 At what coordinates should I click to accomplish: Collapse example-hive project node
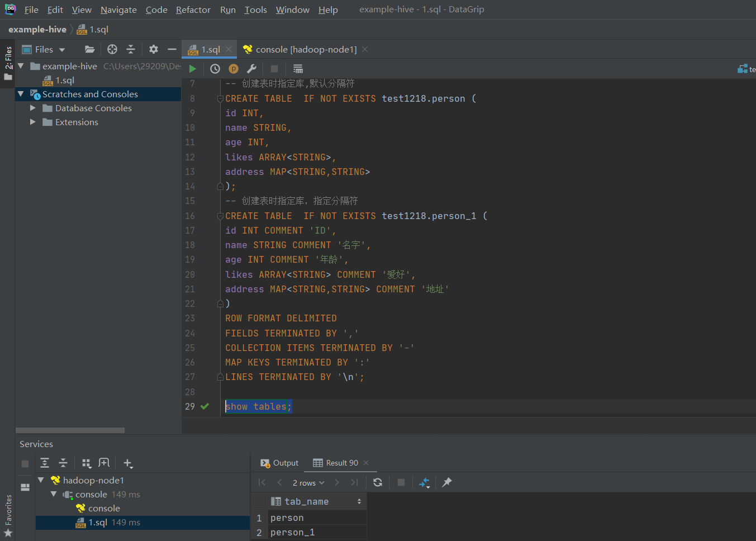tap(21, 66)
